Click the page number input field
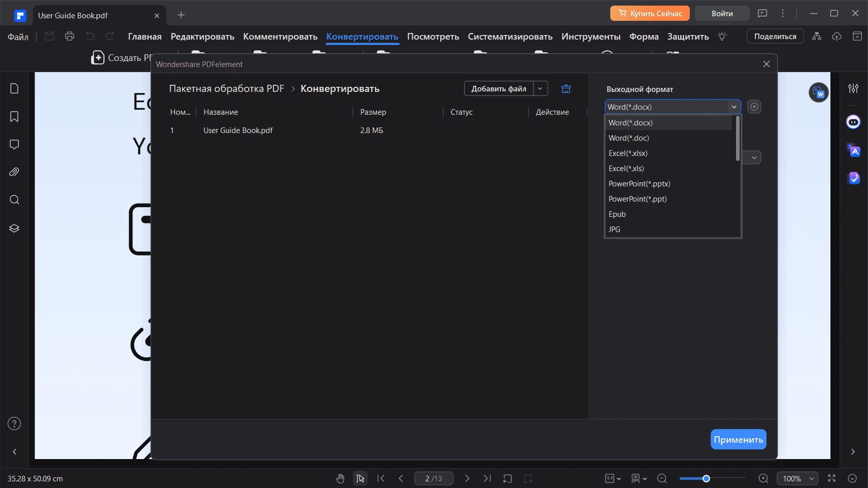 pos(433,478)
